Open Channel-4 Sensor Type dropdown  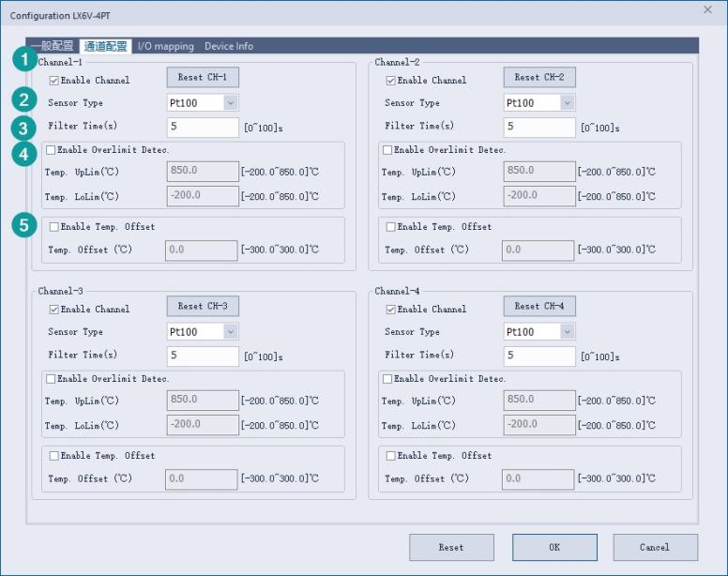click(567, 332)
